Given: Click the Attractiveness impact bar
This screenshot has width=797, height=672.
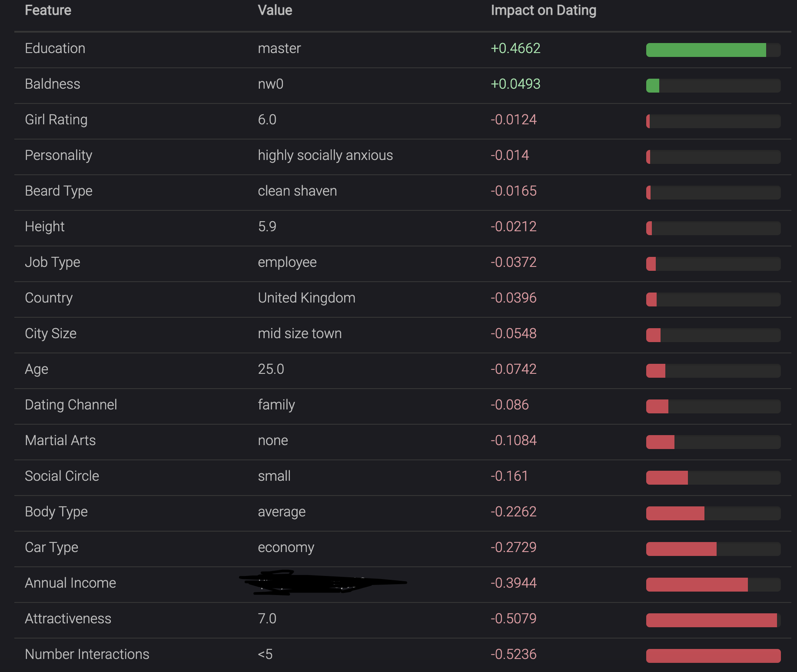Looking at the screenshot, I should tap(713, 620).
